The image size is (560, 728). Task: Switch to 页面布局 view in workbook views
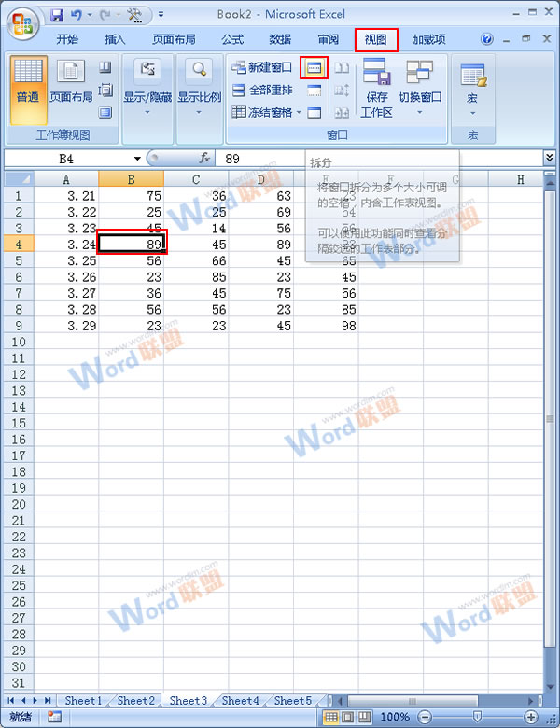point(71,83)
